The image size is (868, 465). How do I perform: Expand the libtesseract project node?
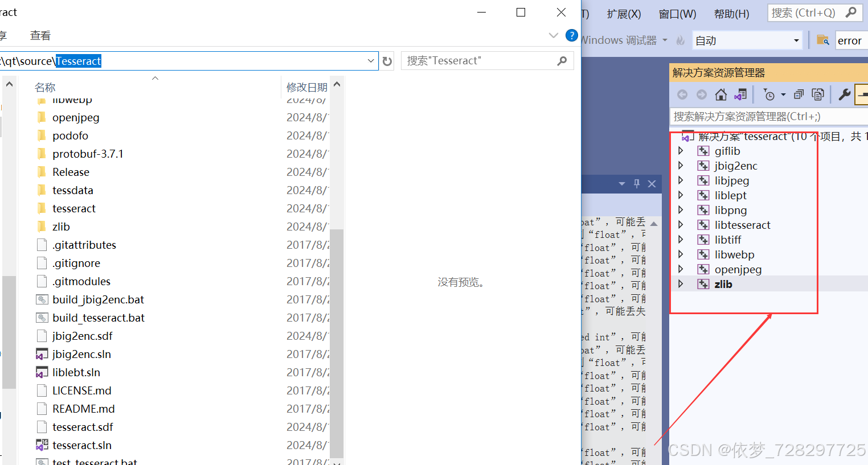click(x=681, y=225)
